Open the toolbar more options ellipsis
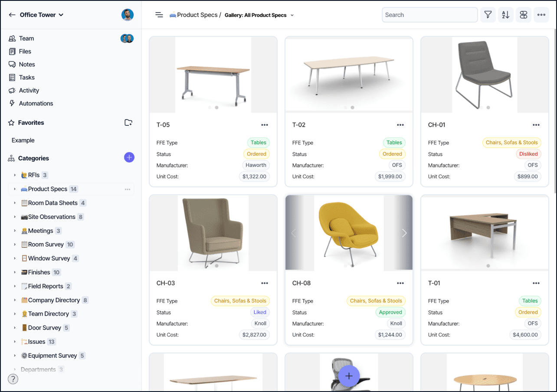 point(541,15)
